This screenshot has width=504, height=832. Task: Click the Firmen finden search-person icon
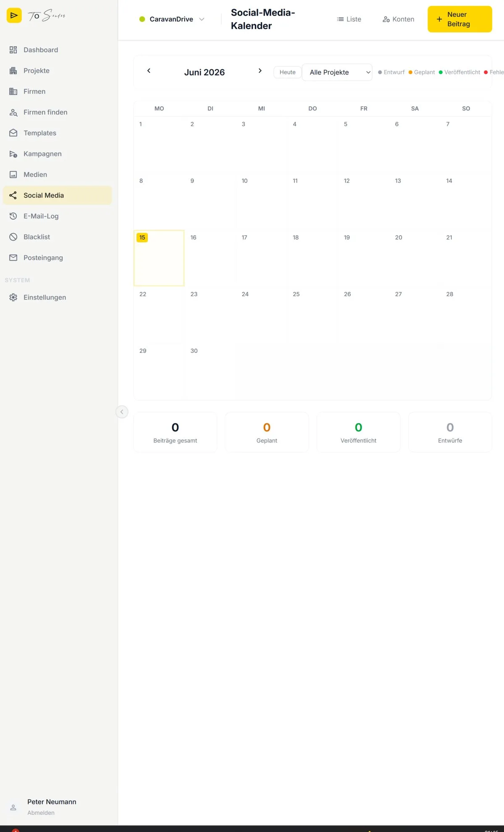tap(13, 112)
